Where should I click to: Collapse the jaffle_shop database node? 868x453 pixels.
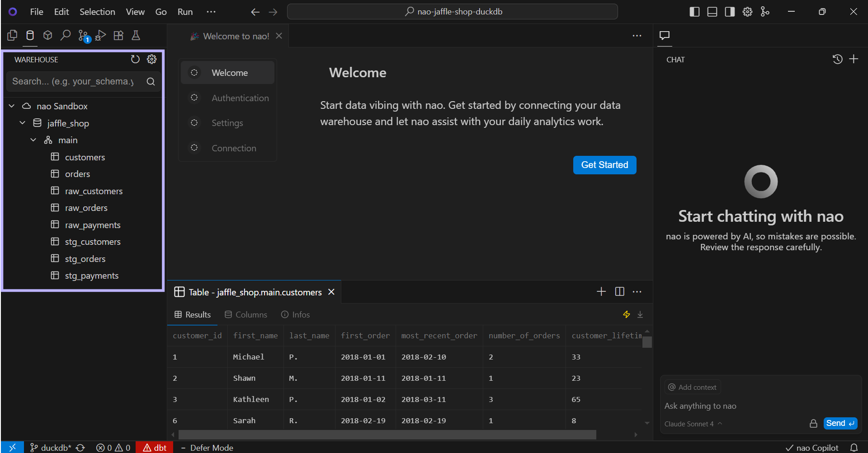click(22, 123)
